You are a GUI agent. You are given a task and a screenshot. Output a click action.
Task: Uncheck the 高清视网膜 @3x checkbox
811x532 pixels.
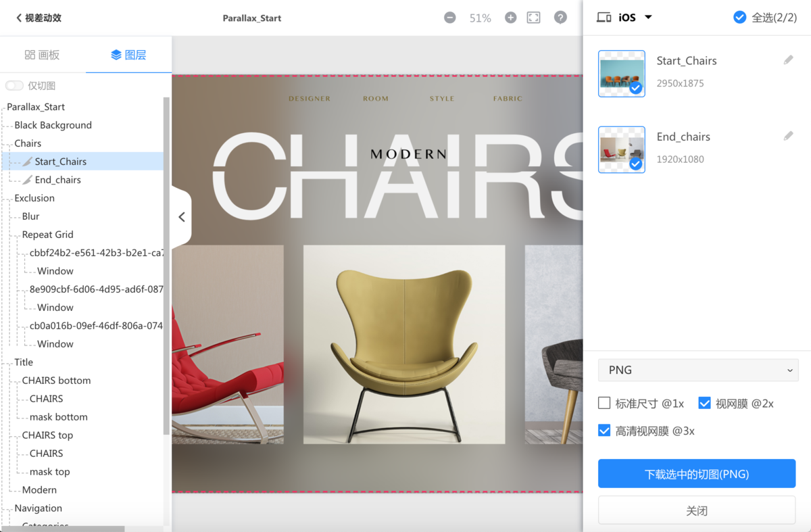click(604, 431)
